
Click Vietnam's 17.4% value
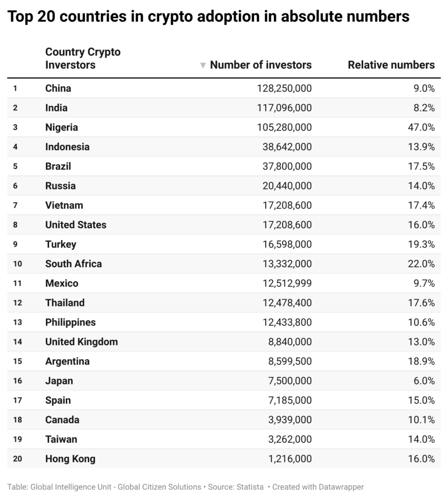pyautogui.click(x=421, y=205)
